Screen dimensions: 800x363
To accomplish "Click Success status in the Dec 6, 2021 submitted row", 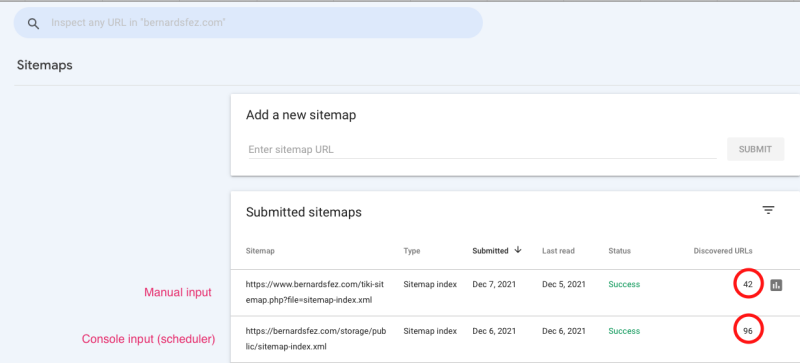I will 624,331.
